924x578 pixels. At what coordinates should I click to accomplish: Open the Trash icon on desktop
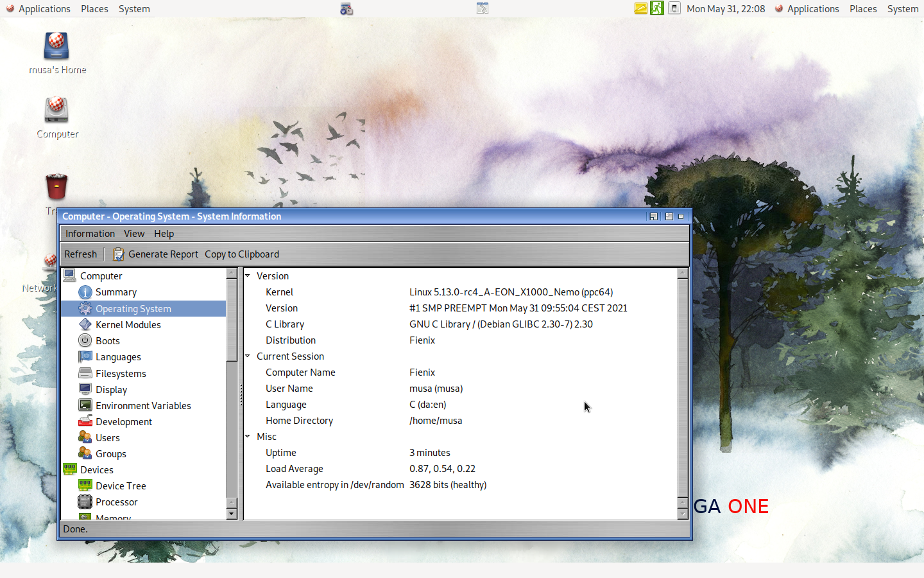click(x=56, y=187)
